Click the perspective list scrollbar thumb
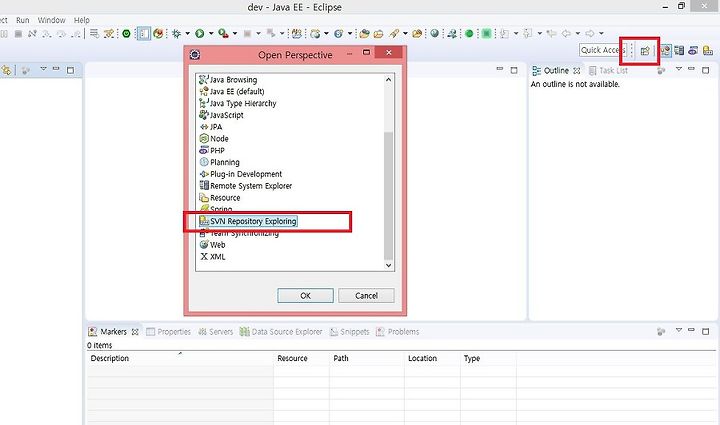Image resolution: width=720 pixels, height=425 pixels. 388,196
